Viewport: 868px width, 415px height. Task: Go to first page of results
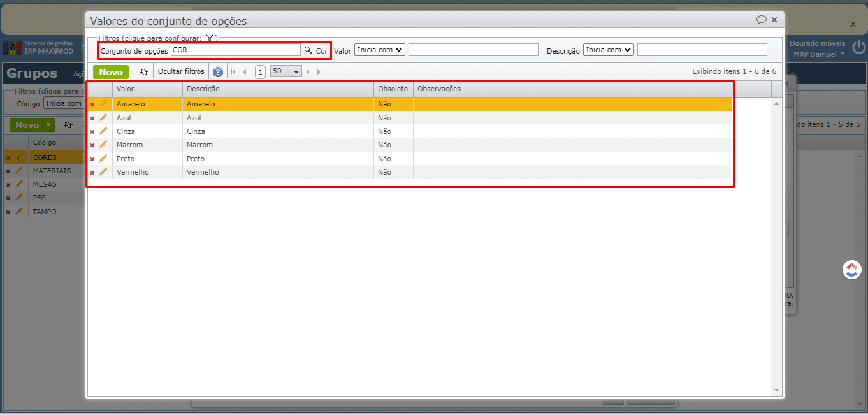233,72
